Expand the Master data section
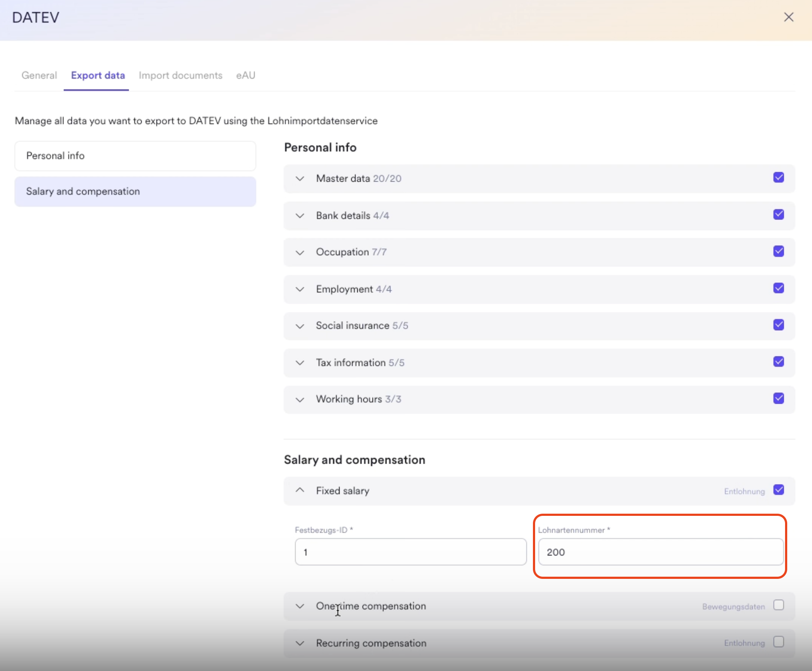The height and width of the screenshot is (671, 812). pyautogui.click(x=300, y=179)
